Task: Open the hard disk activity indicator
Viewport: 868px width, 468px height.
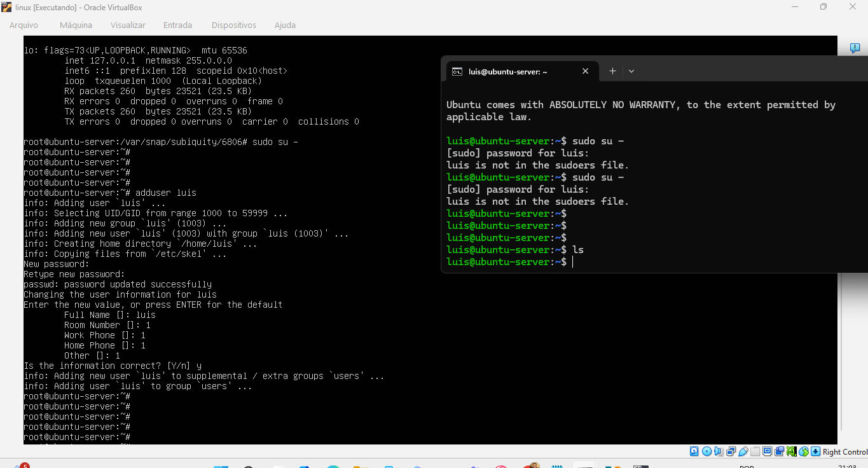Action: coord(695,451)
